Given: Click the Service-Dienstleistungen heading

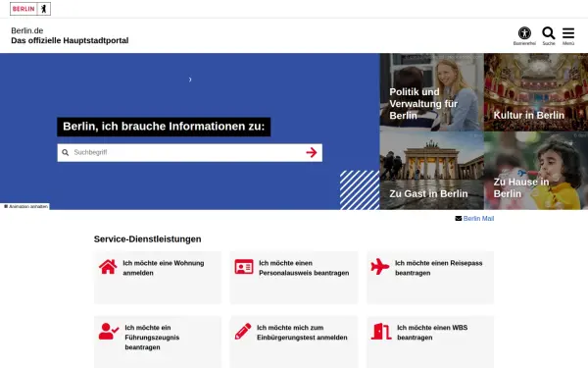Looking at the screenshot, I should point(147,239).
